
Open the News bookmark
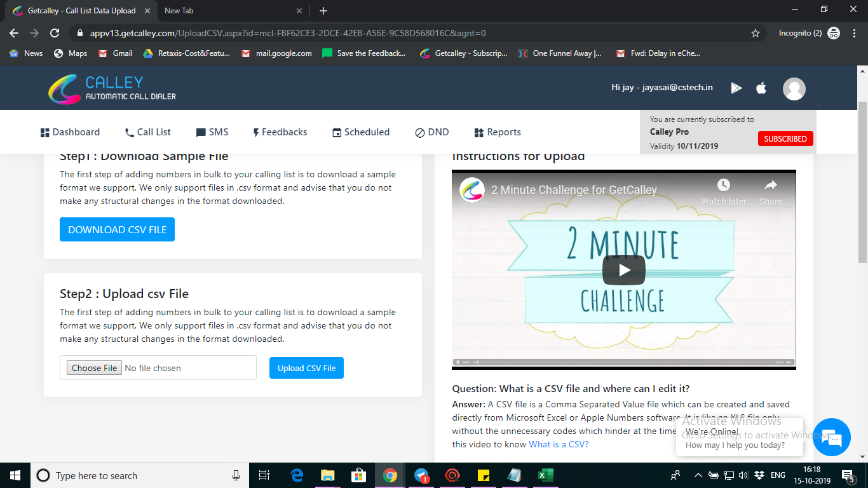pyautogui.click(x=26, y=53)
